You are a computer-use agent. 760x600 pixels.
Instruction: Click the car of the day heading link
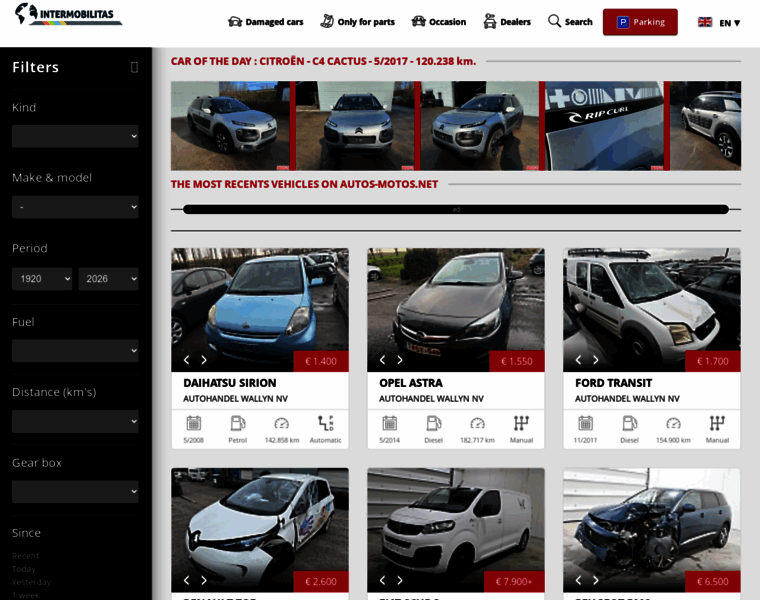point(323,61)
